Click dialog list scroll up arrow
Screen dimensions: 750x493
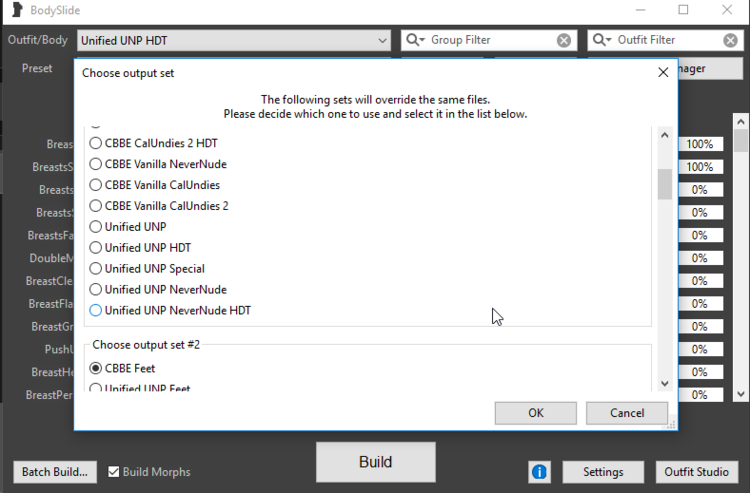pos(664,136)
